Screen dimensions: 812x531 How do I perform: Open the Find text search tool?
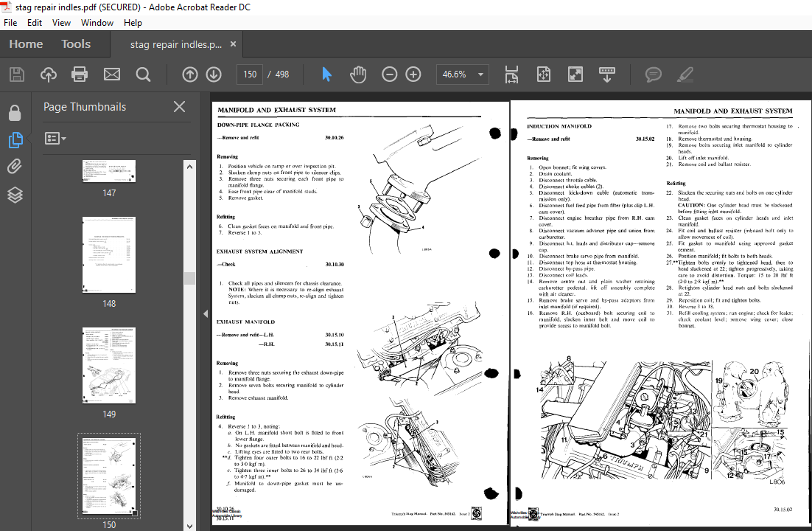pyautogui.click(x=144, y=74)
